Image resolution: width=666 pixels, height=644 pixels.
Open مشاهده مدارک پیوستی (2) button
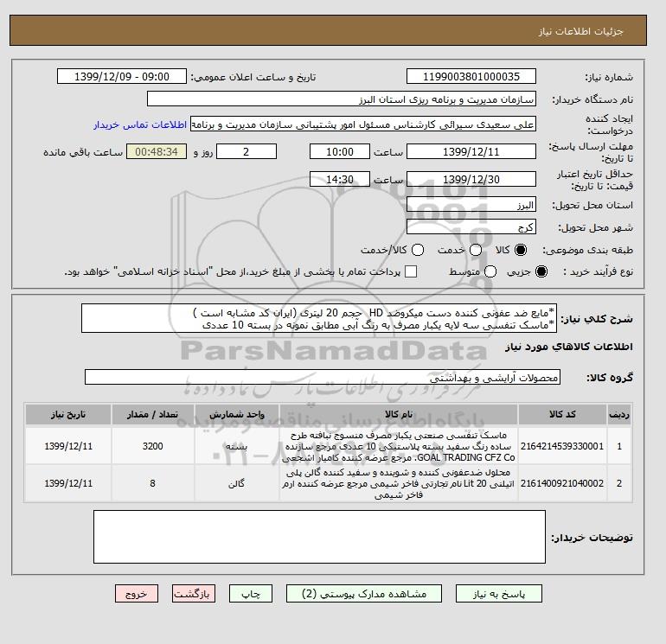pos(364,594)
